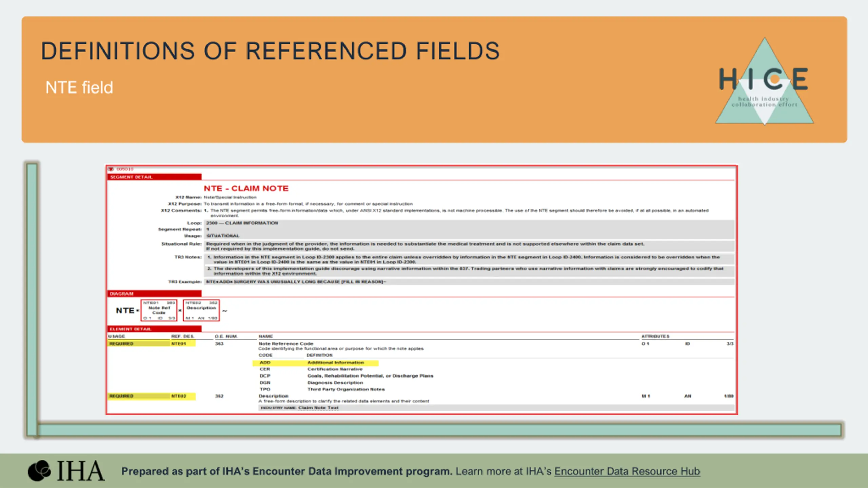Open the Encounter Data Resource Hub link

click(627, 471)
